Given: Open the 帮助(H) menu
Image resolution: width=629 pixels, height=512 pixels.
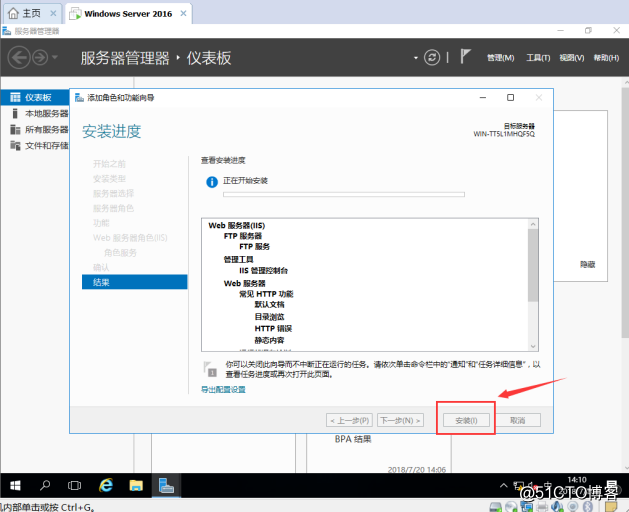Looking at the screenshot, I should [606, 58].
